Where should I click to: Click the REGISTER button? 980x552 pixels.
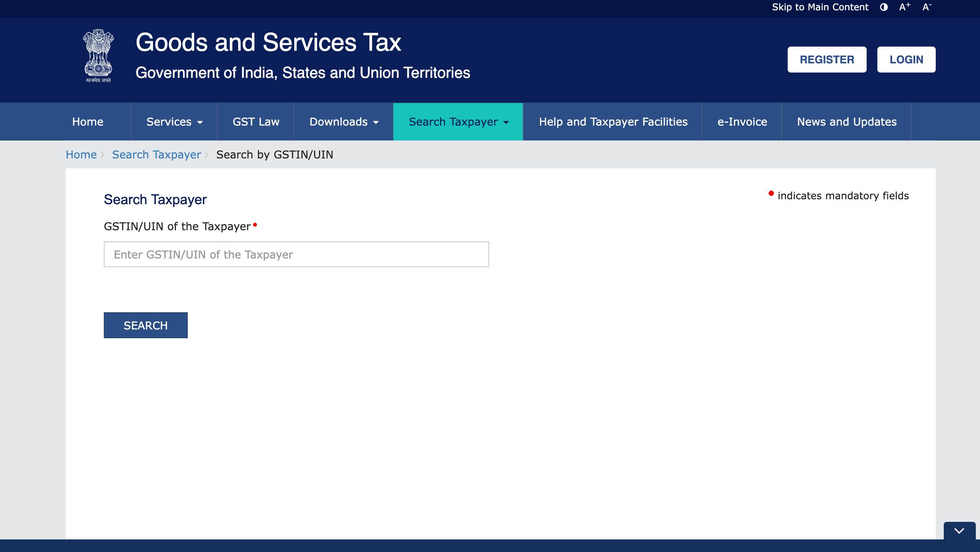[827, 60]
